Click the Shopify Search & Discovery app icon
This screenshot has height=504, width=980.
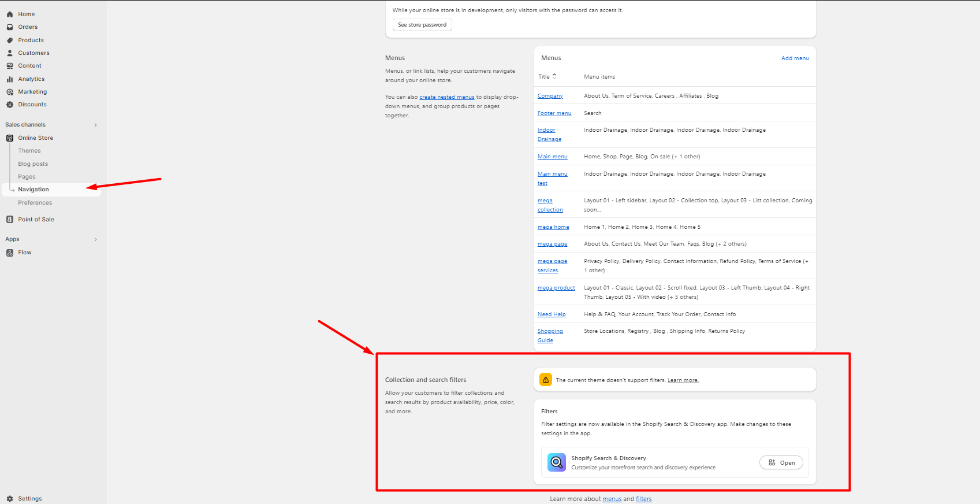pos(557,462)
